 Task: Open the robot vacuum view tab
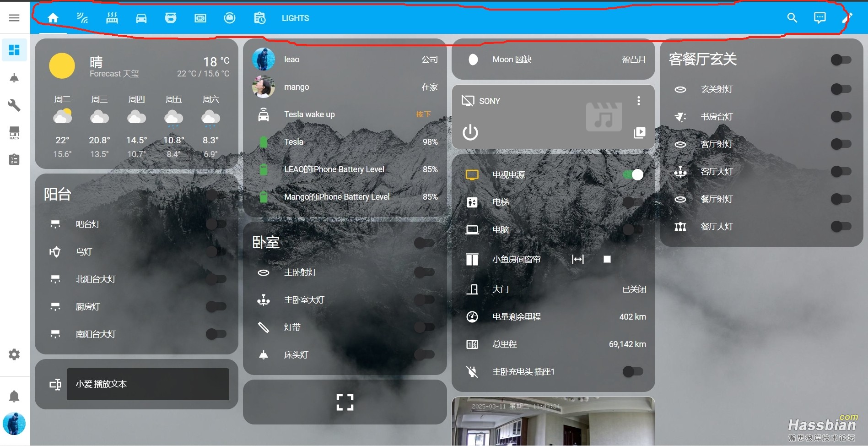pyautogui.click(x=230, y=18)
